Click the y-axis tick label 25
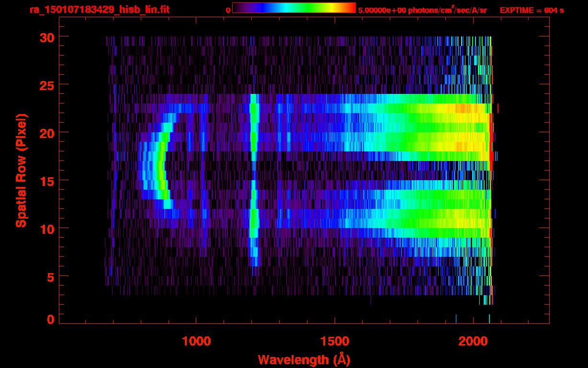This screenshot has height=368, width=588. pyautogui.click(x=46, y=85)
